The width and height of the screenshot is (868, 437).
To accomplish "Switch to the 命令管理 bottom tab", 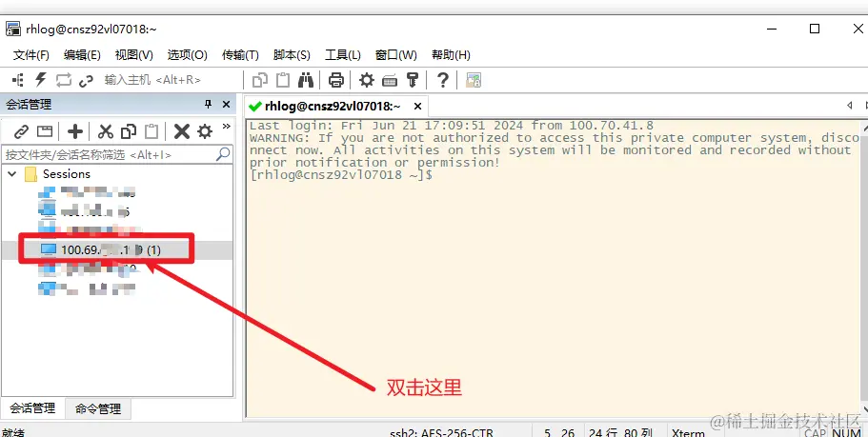I will coord(98,409).
